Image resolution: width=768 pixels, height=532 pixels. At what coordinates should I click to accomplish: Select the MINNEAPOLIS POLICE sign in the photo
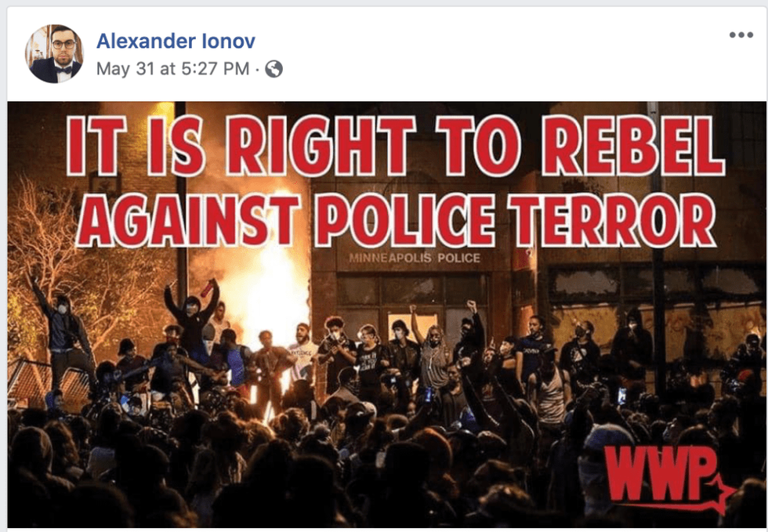[x=415, y=258]
